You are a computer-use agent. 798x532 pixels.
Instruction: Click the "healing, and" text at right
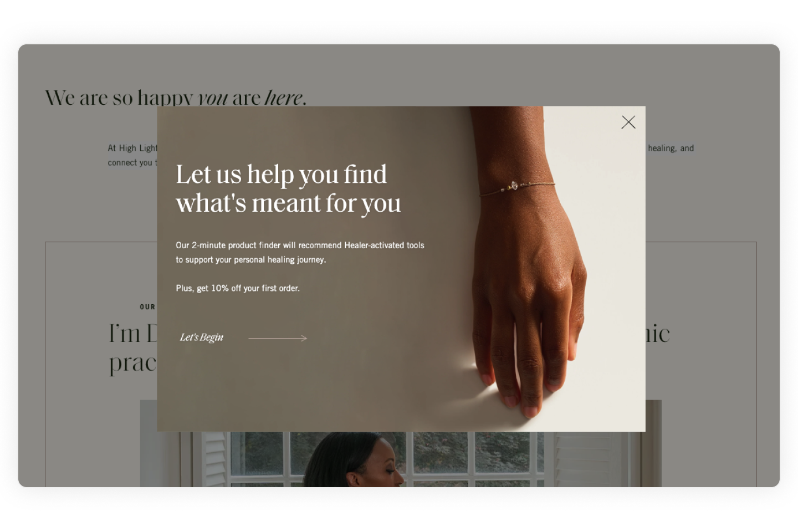click(671, 148)
